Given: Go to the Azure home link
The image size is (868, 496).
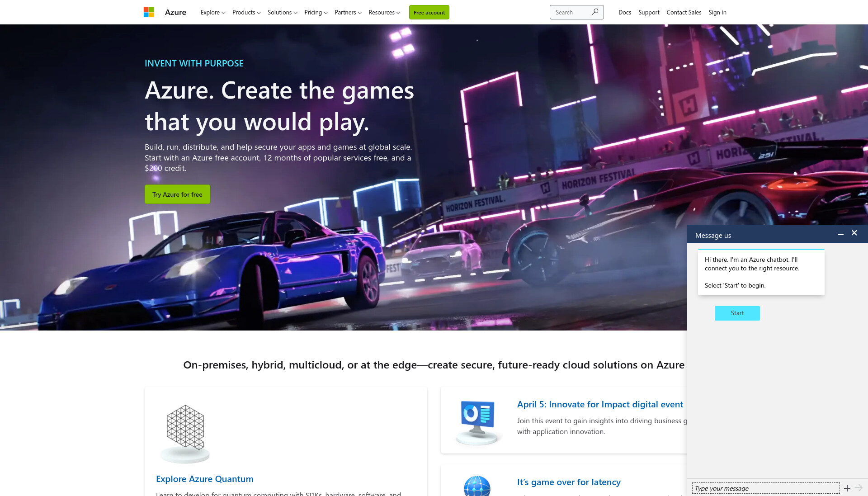Looking at the screenshot, I should click(x=175, y=12).
